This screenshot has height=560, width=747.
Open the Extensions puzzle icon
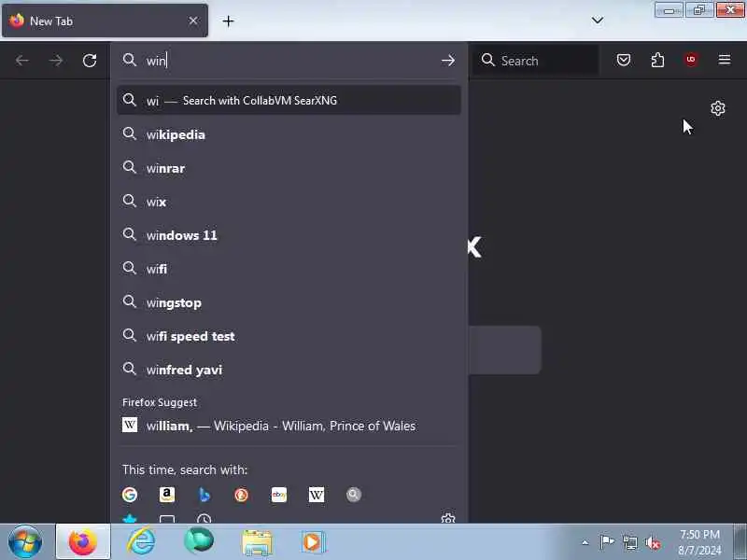657,60
